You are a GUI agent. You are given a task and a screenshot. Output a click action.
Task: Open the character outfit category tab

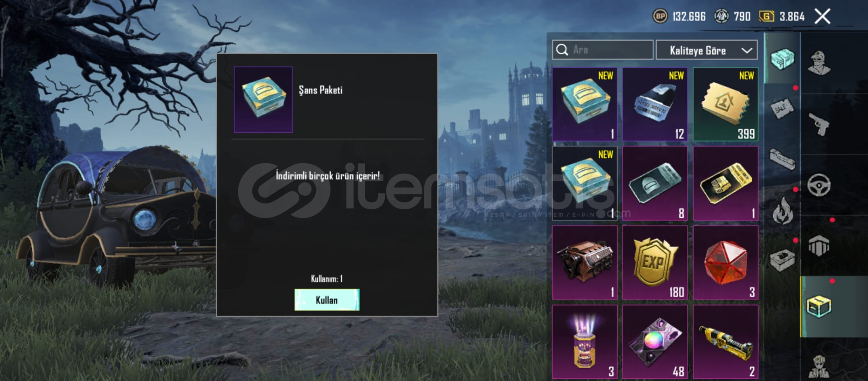pyautogui.click(x=819, y=63)
